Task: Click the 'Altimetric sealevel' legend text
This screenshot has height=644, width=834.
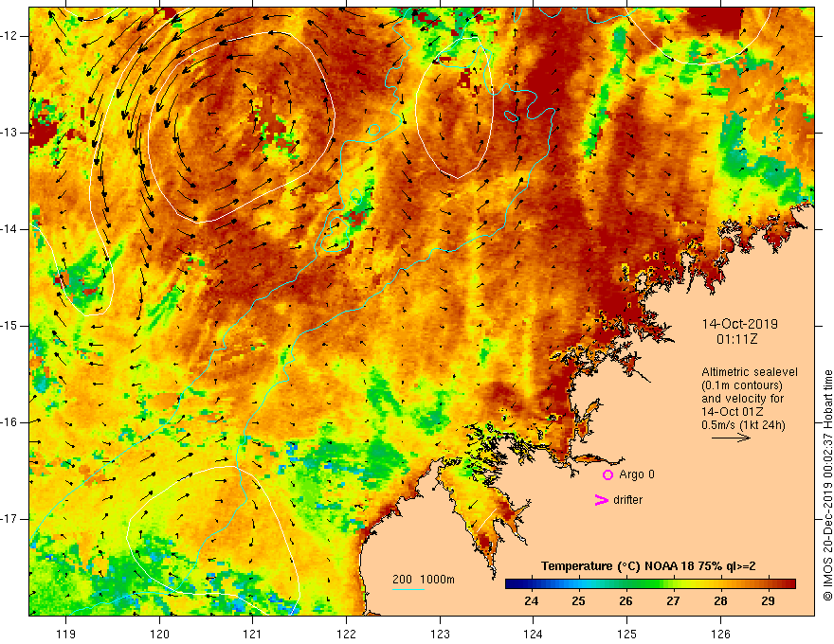Action: (750, 372)
